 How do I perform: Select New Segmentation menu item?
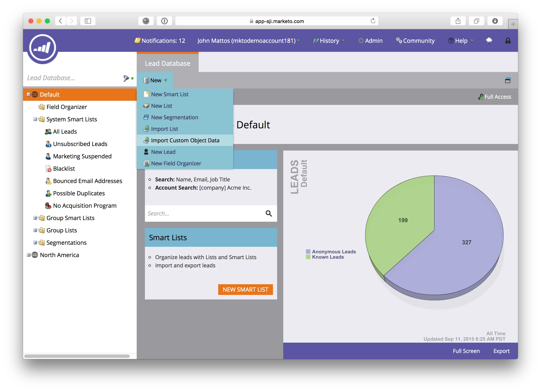click(174, 117)
